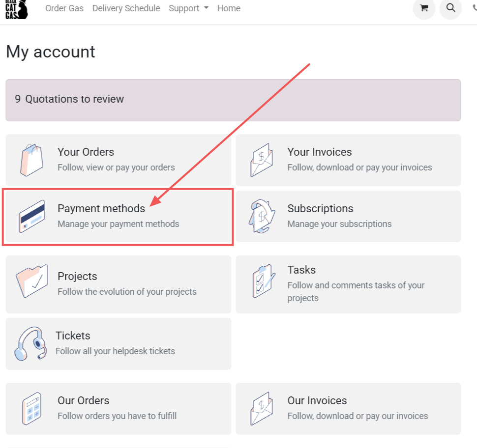Click the search magnifier icon
Image resolution: width=477 pixels, height=448 pixels.
450,8
